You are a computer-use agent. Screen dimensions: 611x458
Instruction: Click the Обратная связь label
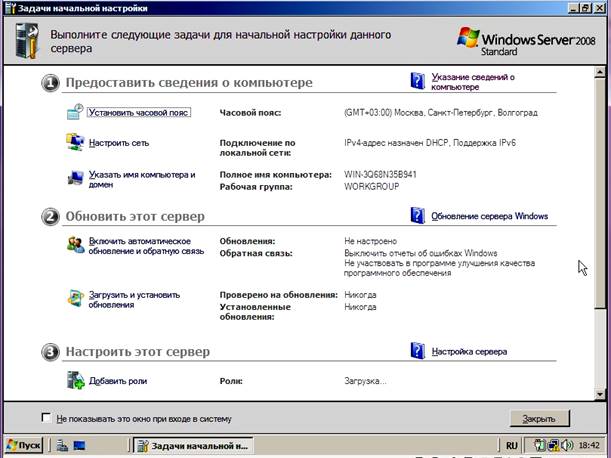256,253
